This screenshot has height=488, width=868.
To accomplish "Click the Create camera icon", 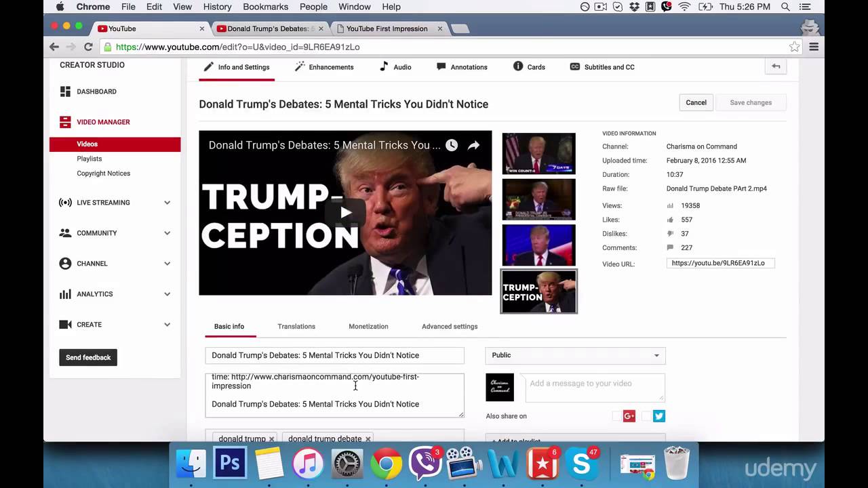I will [65, 325].
